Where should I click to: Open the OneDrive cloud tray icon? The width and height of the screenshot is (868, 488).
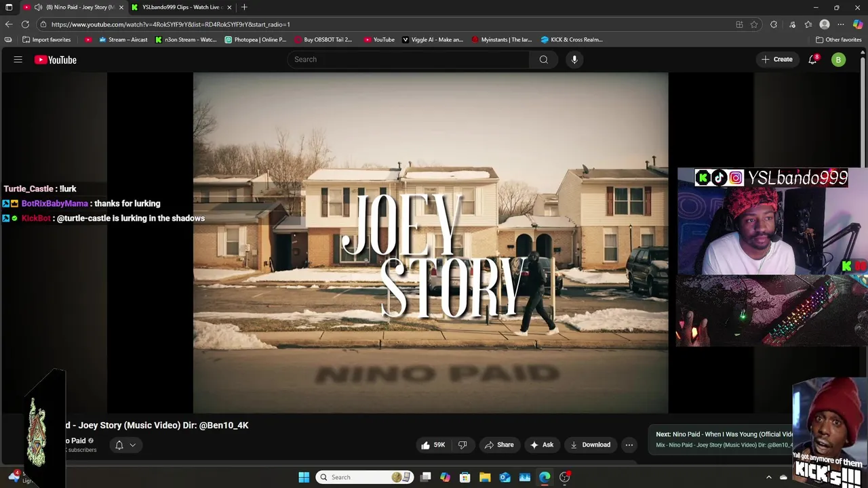click(783, 477)
